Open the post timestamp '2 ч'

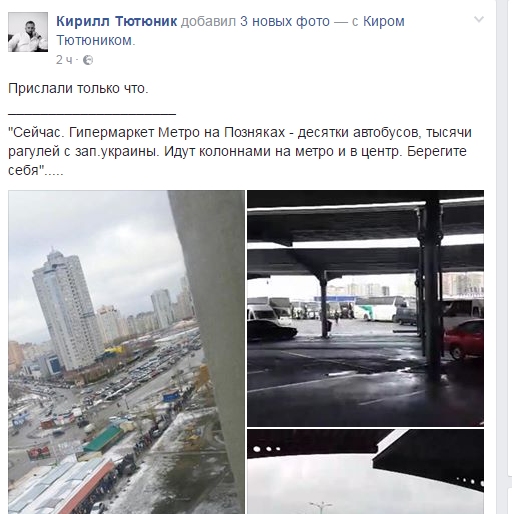click(64, 60)
